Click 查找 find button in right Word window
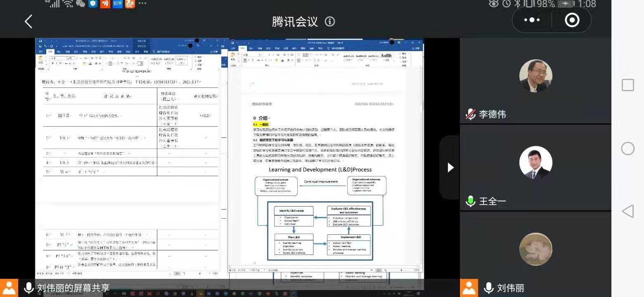 (403, 54)
